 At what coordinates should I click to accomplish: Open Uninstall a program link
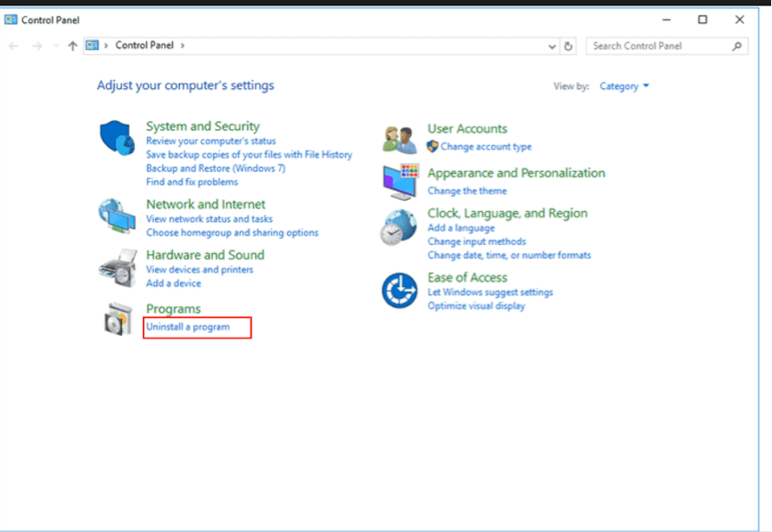pyautogui.click(x=188, y=327)
